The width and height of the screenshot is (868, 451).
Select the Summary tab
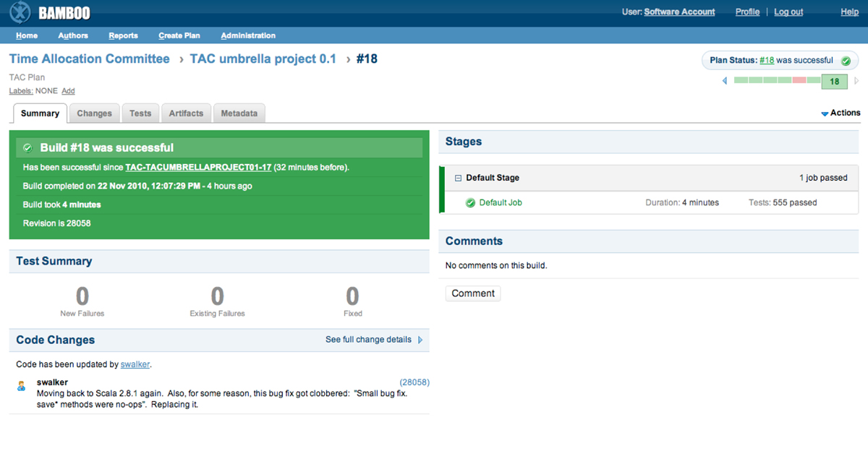(x=40, y=113)
